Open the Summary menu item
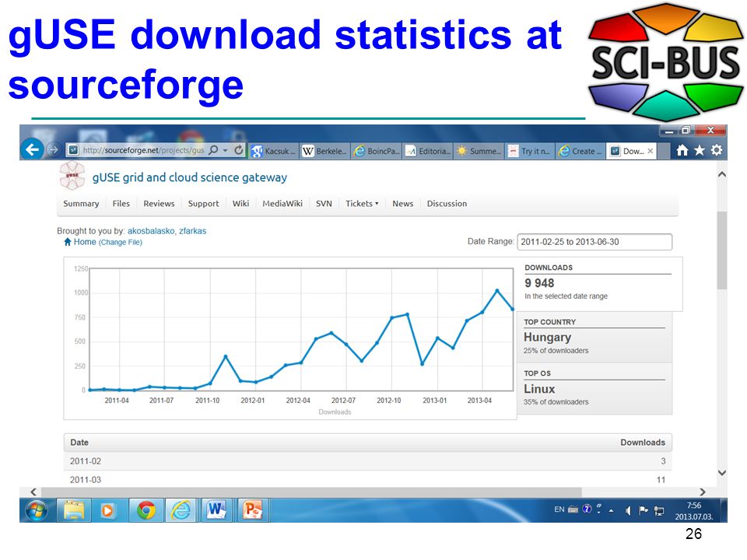Viewport: 747px width, 560px height. 81,203
